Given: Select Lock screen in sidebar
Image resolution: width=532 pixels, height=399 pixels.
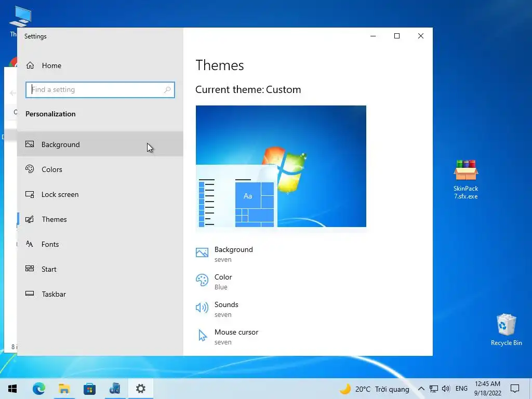Looking at the screenshot, I should point(100,194).
